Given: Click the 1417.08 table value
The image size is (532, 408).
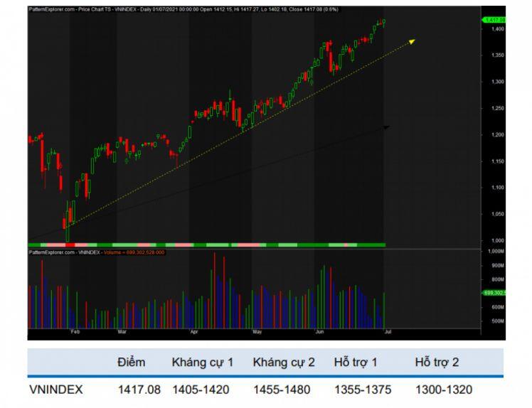Looking at the screenshot, I should click(139, 390).
